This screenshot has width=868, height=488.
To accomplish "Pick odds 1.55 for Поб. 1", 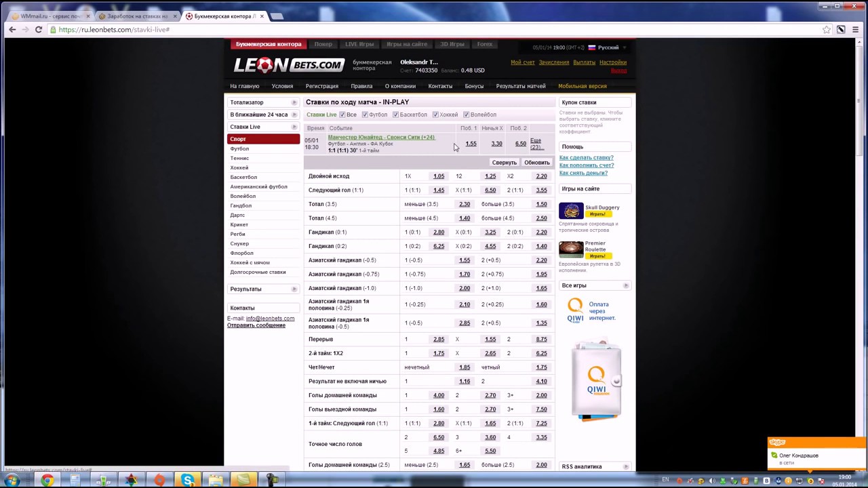I will (x=471, y=144).
